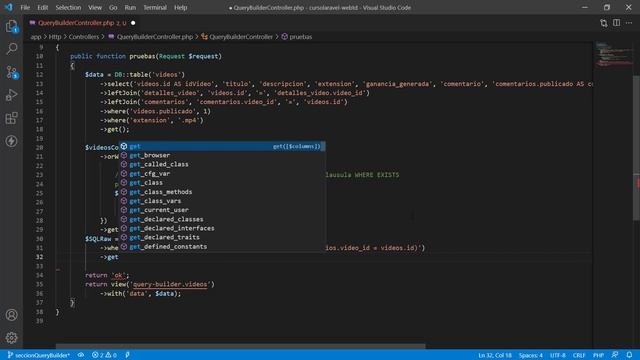This screenshot has height=360, width=640.
Task: Click the 'app' breadcrumb segment
Action: click(x=36, y=37)
